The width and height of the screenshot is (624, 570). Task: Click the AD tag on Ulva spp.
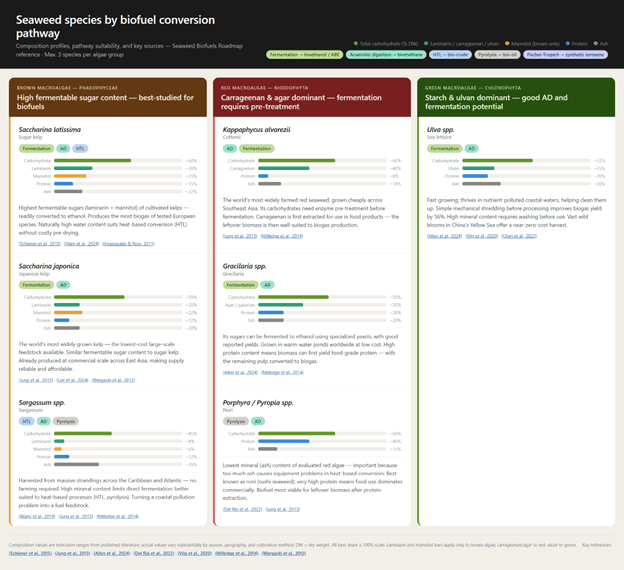472,148
